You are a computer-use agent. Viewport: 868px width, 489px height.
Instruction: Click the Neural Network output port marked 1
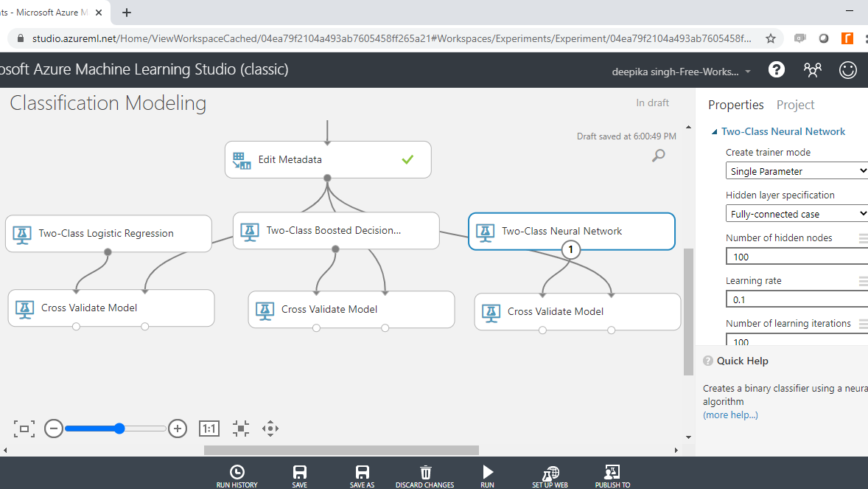[571, 250]
